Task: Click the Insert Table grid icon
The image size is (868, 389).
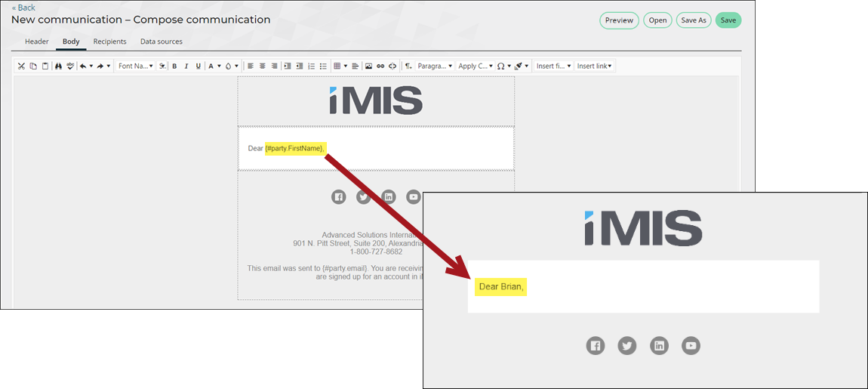Action: tap(337, 66)
